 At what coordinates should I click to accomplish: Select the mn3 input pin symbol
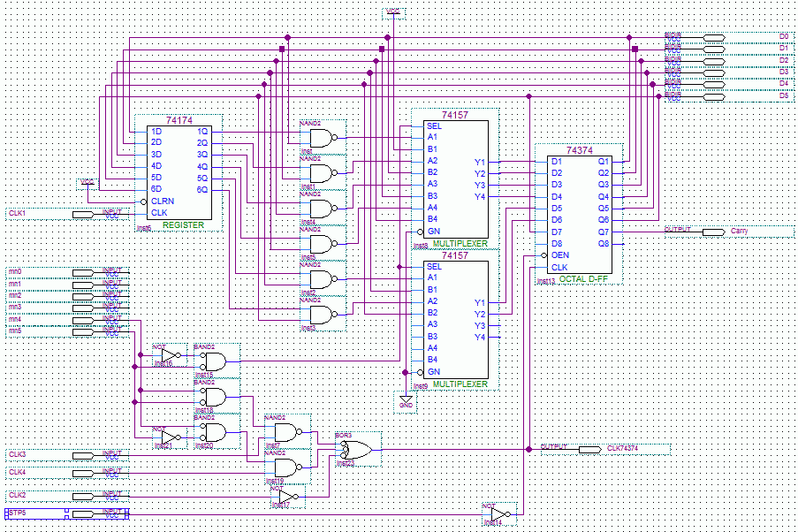(83, 308)
